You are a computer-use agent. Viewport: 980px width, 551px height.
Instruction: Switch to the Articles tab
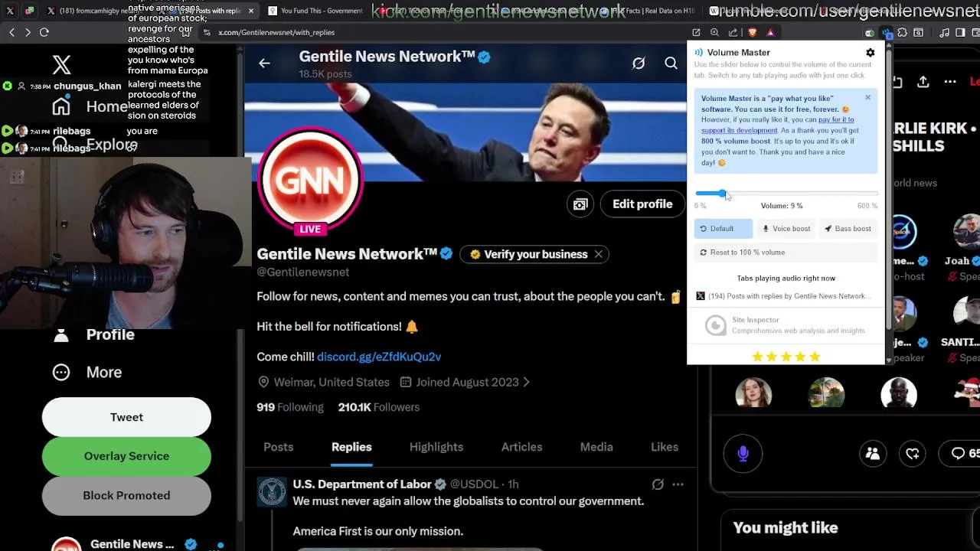click(x=521, y=447)
